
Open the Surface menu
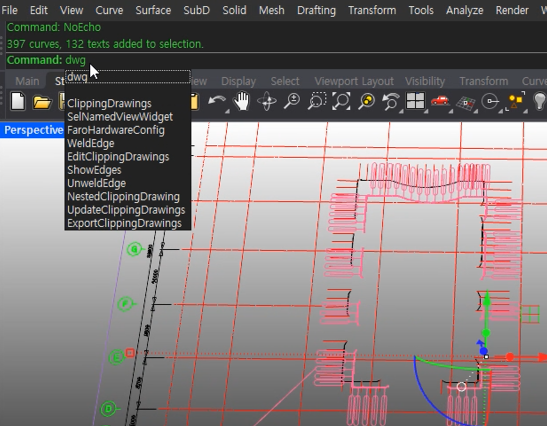[153, 10]
